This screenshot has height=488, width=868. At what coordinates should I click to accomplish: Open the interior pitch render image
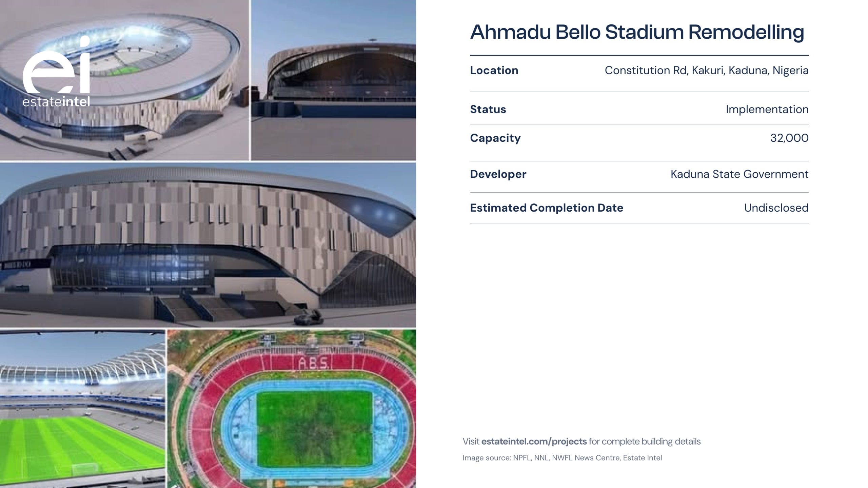[x=82, y=409]
